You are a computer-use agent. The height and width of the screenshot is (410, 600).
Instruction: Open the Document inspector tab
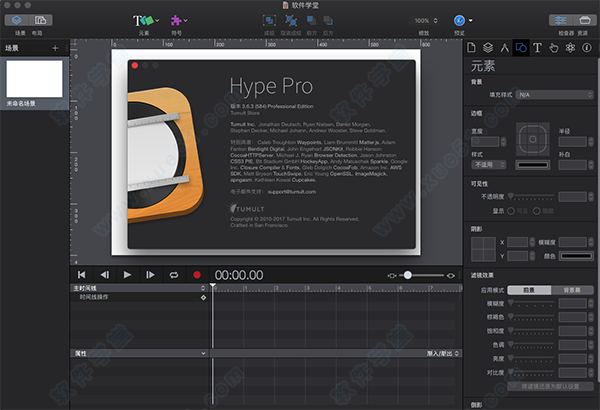coord(471,48)
